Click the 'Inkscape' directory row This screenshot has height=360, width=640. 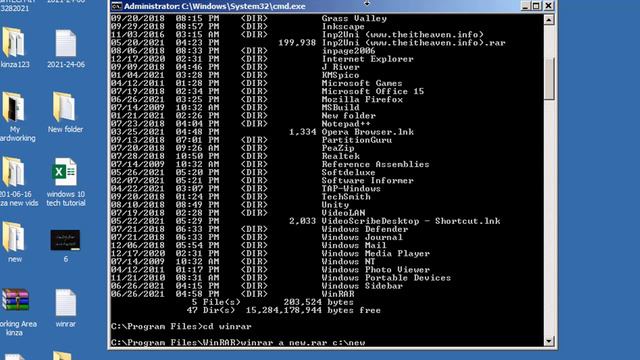[x=237, y=27]
